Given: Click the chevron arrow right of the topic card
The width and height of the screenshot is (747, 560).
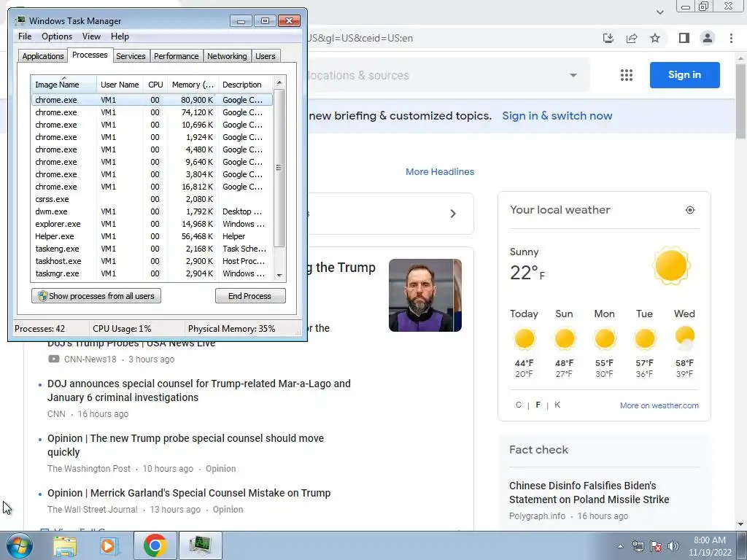Looking at the screenshot, I should 453,214.
